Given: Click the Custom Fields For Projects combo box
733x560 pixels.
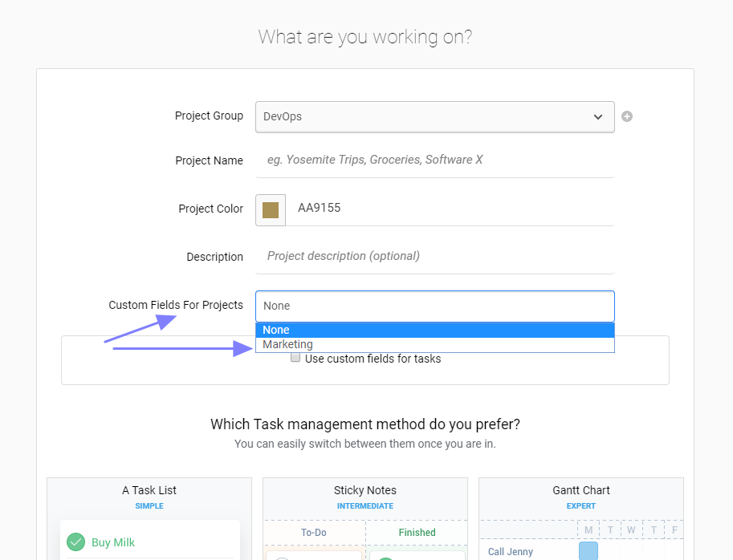Looking at the screenshot, I should tap(434, 306).
